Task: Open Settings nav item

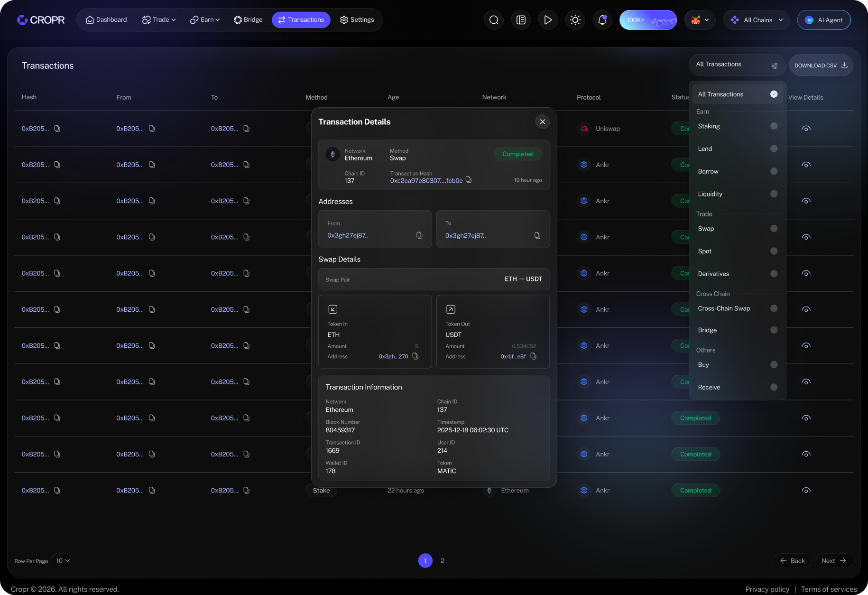Action: 357,20
